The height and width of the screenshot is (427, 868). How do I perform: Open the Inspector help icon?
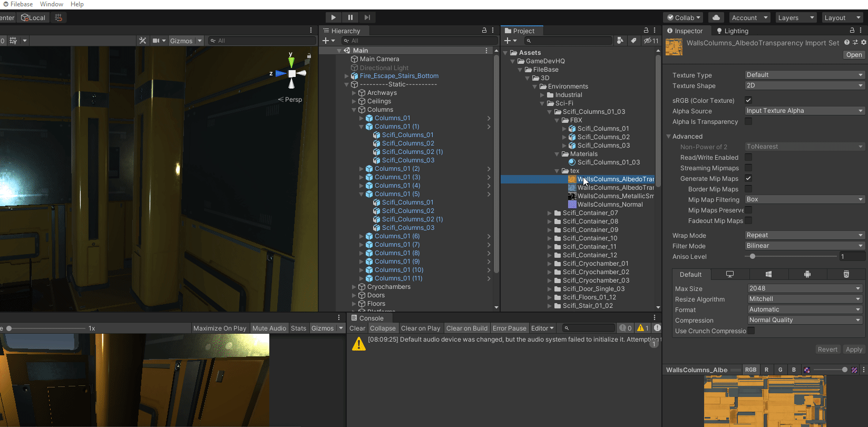[x=846, y=42]
